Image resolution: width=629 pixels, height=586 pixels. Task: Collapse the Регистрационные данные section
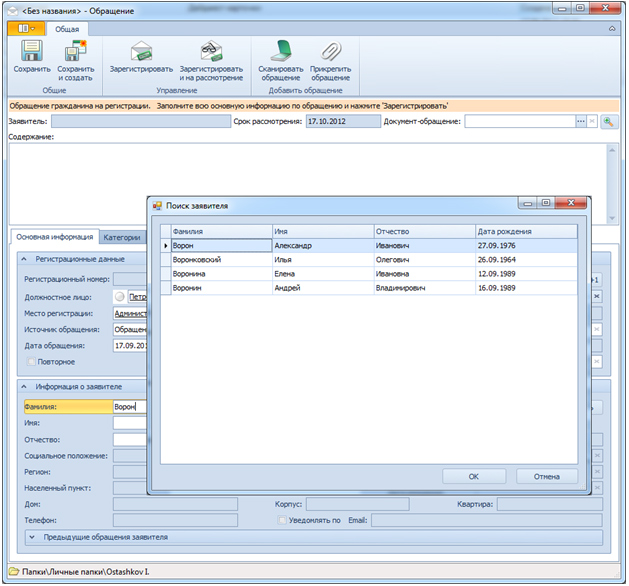click(24, 258)
